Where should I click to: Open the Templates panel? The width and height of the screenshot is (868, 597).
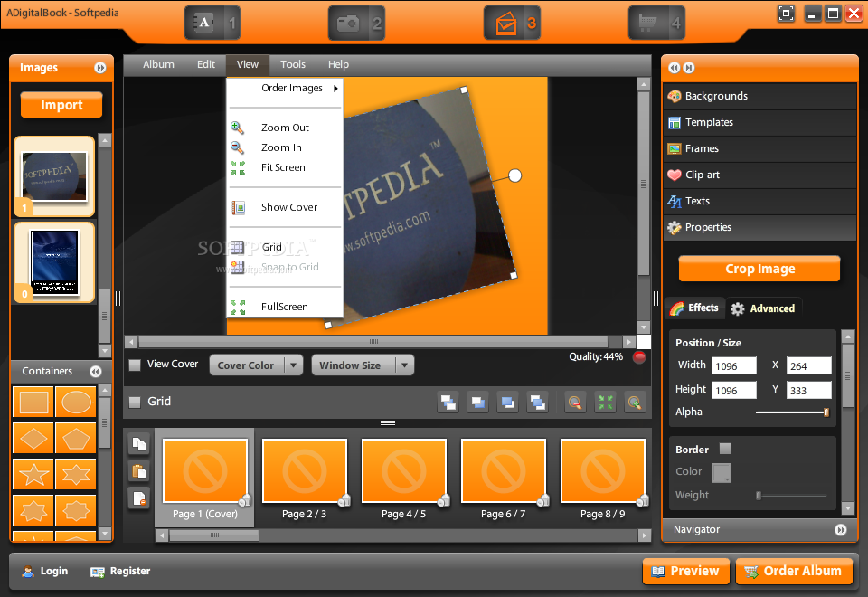click(759, 122)
